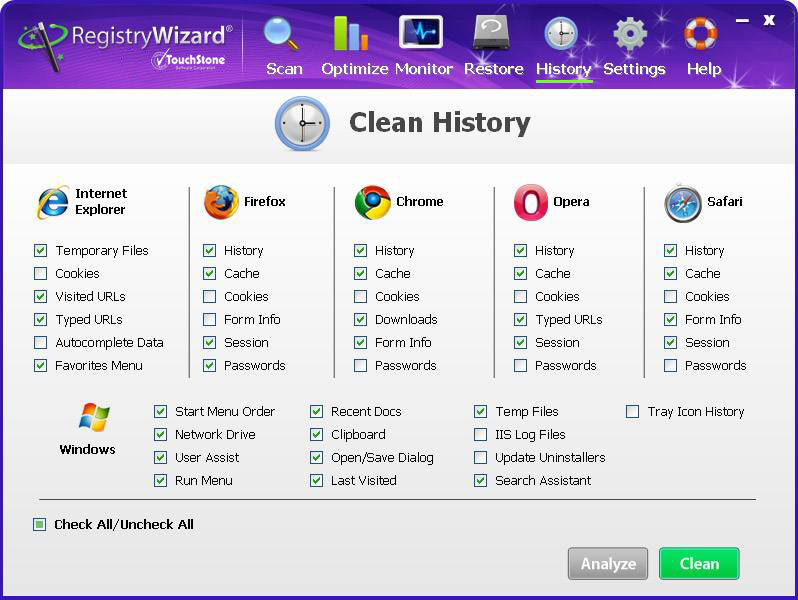Click the 'Clean History' heading text

(x=440, y=123)
